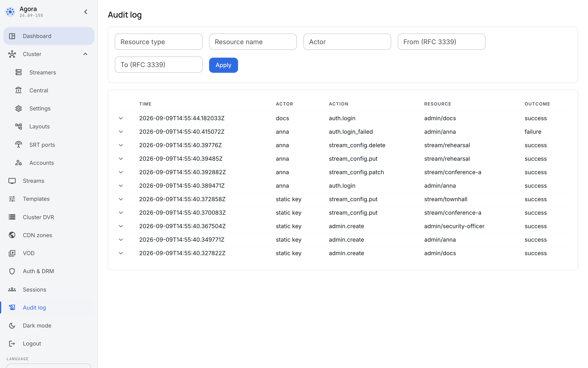Click the Audit log icon
Viewport: 588px width, 368px height.
pyautogui.click(x=12, y=307)
